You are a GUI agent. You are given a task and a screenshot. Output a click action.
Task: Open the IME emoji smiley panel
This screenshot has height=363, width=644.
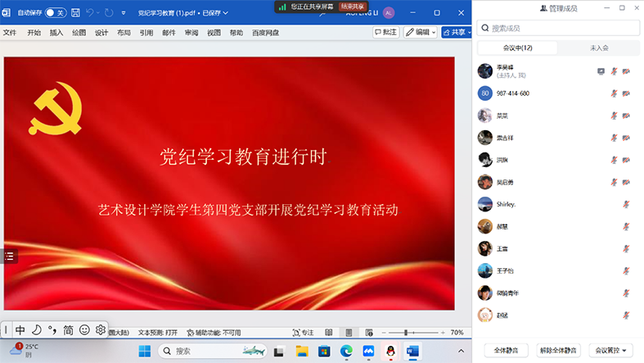coord(84,329)
